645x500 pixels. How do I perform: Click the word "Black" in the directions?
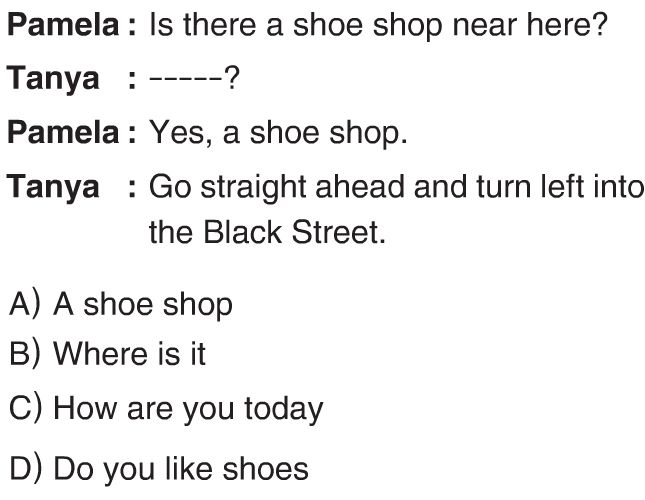click(243, 232)
